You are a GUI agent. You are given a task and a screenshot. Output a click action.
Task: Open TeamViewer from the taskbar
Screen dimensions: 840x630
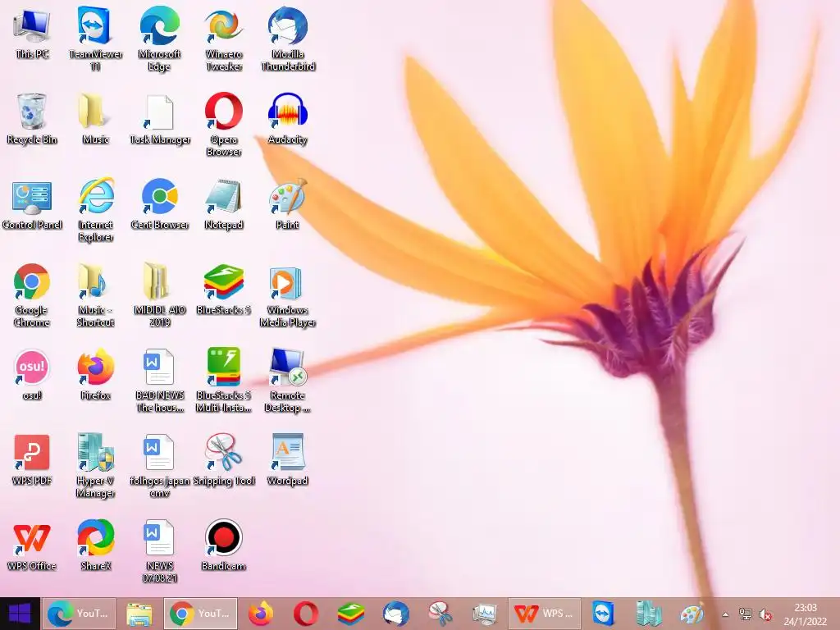(x=603, y=614)
